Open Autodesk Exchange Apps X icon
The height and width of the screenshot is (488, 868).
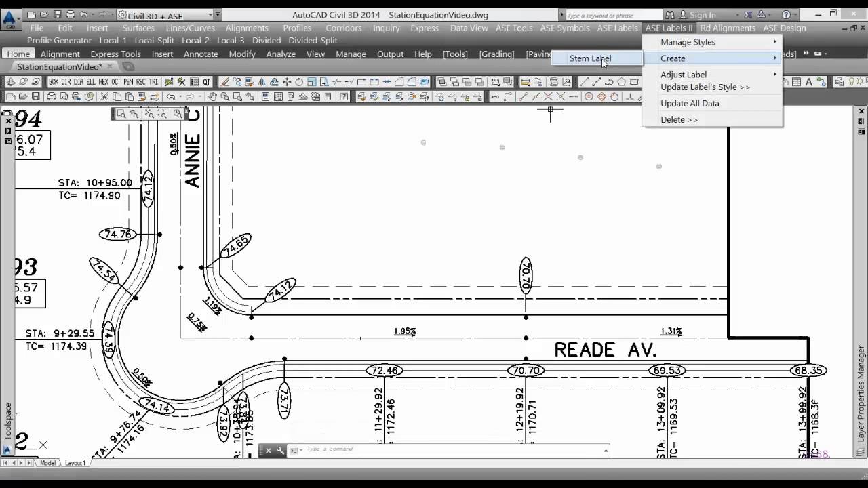coord(748,15)
